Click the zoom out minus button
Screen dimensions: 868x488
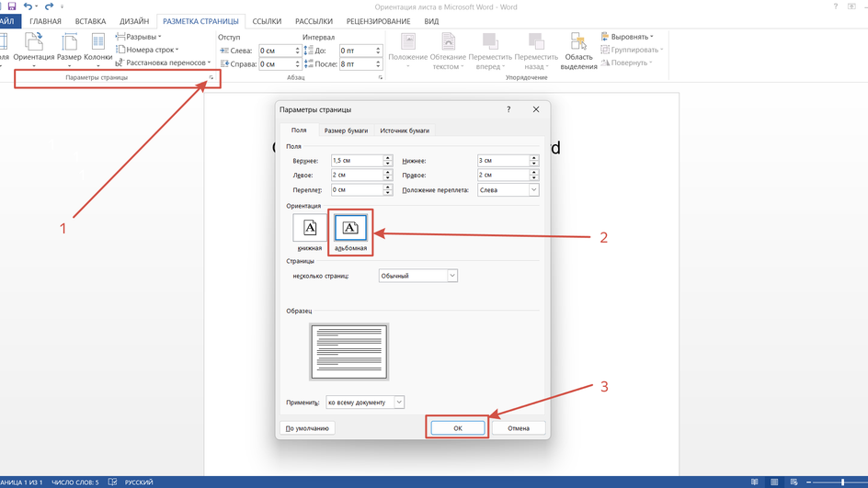click(x=809, y=482)
